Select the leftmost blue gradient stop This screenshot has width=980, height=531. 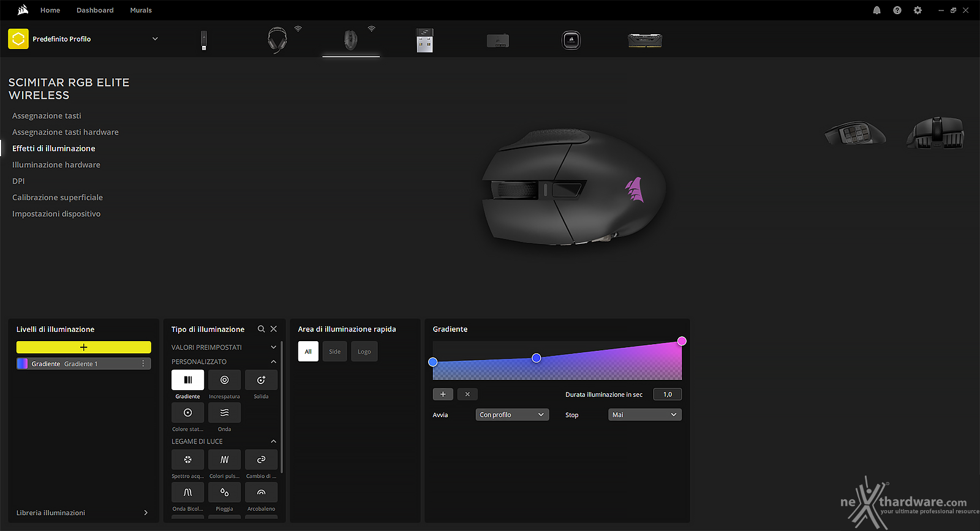tap(433, 362)
